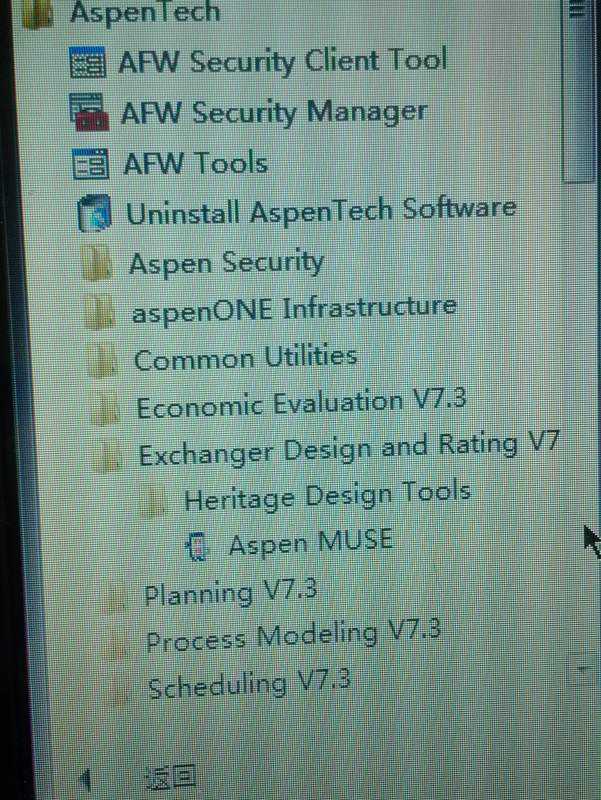The width and height of the screenshot is (601, 800).
Task: Click the aspenONE Infrastructure folder icon
Action: (99, 311)
